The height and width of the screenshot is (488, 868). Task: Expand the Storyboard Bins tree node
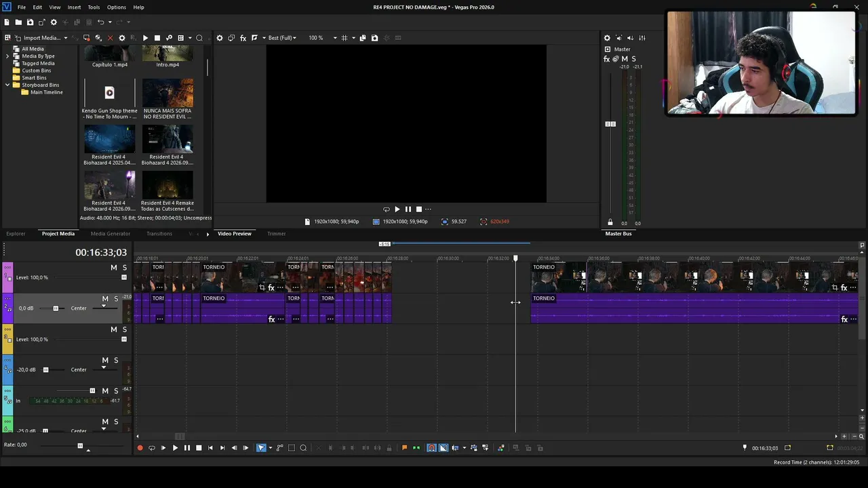point(7,85)
